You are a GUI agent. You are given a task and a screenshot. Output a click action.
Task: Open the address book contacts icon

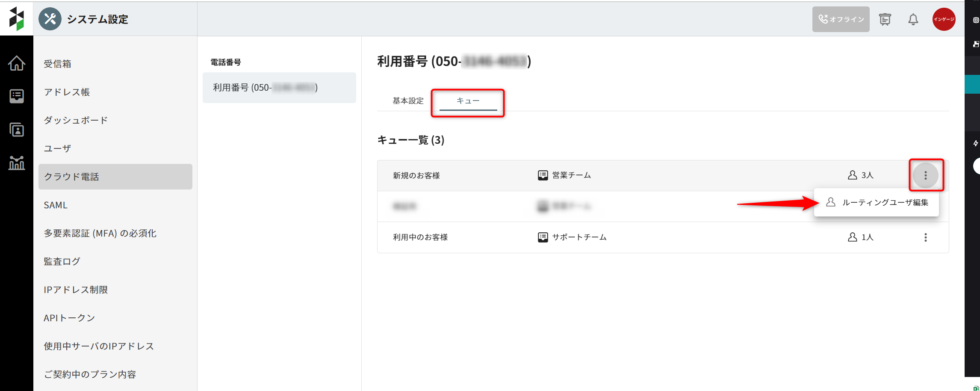click(16, 130)
